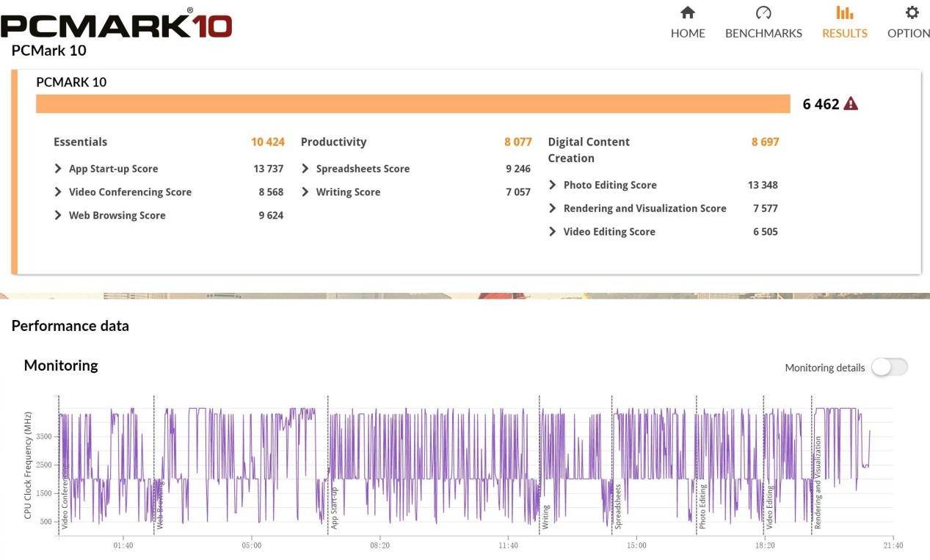Click the red warning triangle beside score

[x=851, y=103]
